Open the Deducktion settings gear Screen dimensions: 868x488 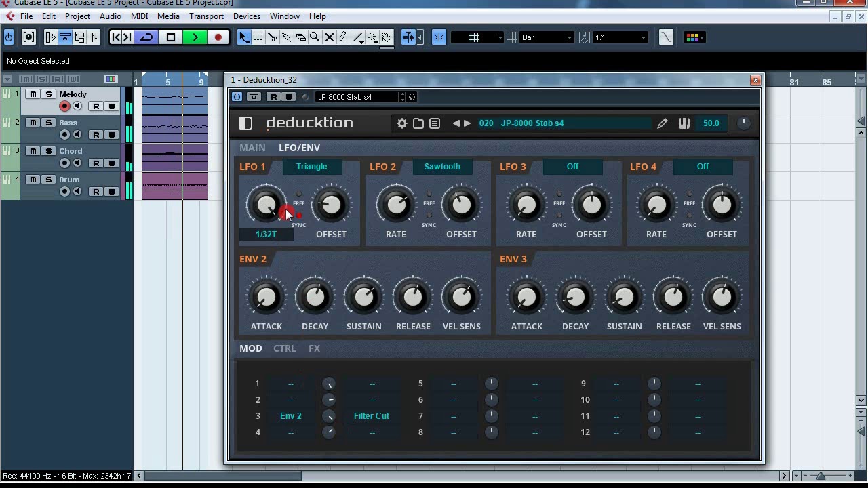pyautogui.click(x=402, y=123)
